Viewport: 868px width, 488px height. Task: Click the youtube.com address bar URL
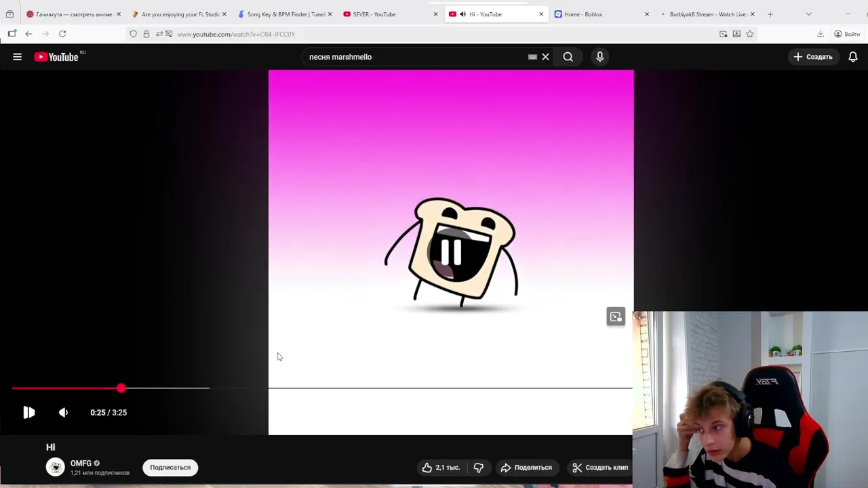[x=236, y=34]
